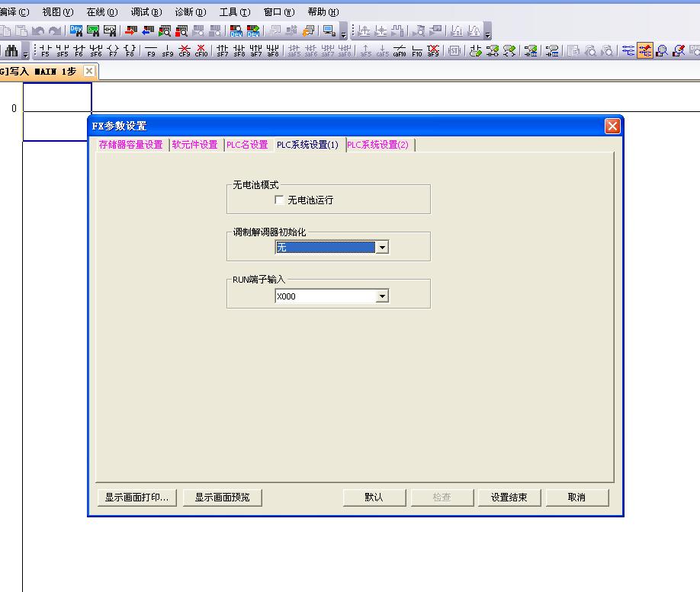
Task: Click the horizontal line F9 icon
Action: click(151, 51)
